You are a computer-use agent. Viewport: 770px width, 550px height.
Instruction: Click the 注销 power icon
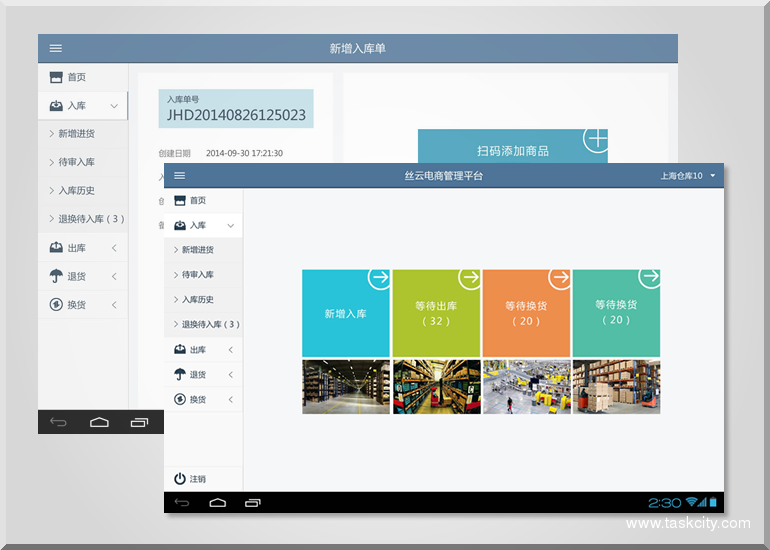180,479
